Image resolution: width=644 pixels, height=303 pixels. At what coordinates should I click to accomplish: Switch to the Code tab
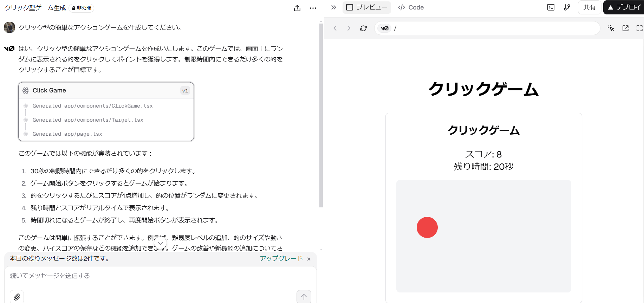[x=411, y=7]
